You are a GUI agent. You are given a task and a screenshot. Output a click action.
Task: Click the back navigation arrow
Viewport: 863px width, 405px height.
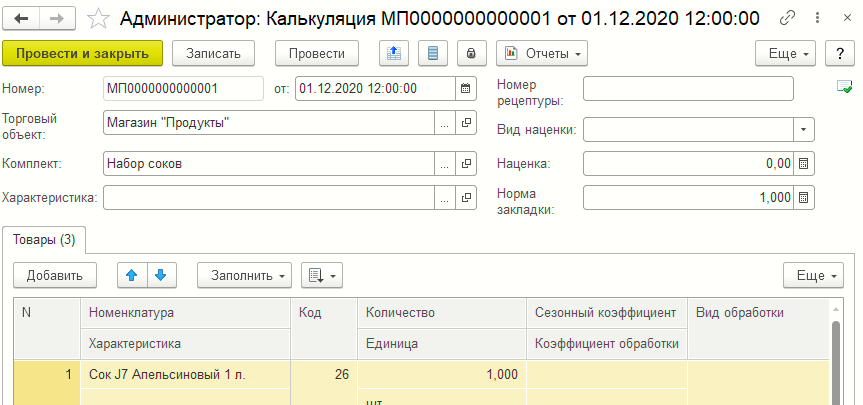(22, 18)
